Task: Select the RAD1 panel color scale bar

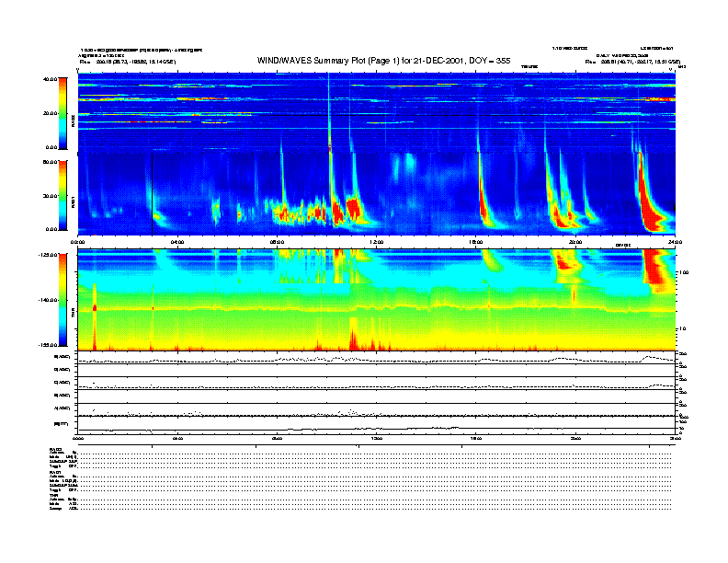Action: (63, 195)
